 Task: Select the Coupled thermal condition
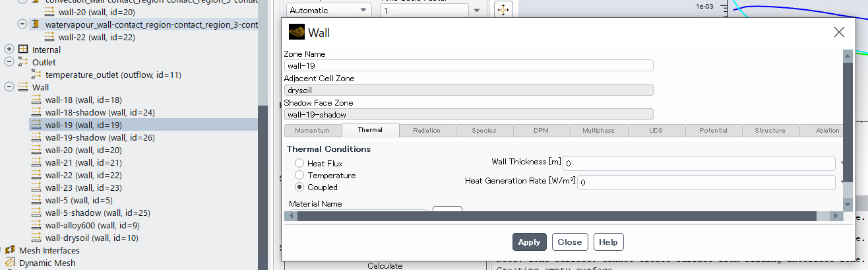299,187
